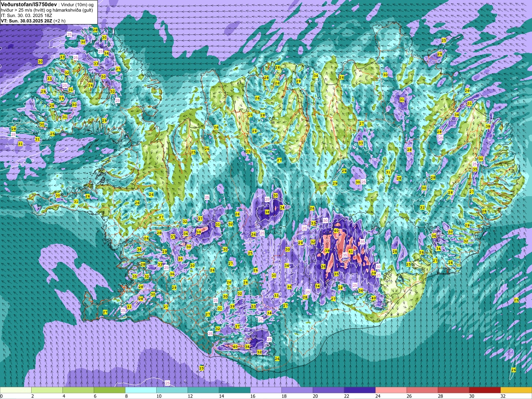Click the Veðurstofan/IS750dev title text

coord(29,4)
